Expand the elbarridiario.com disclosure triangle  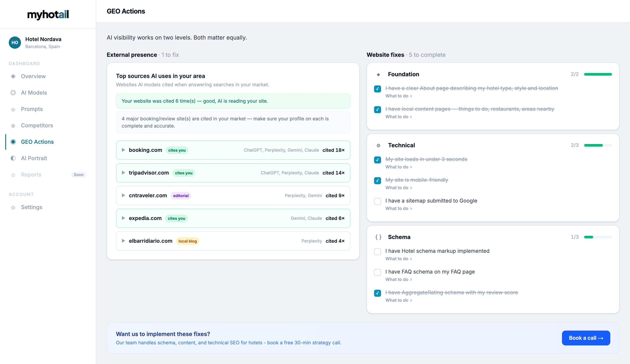click(123, 241)
